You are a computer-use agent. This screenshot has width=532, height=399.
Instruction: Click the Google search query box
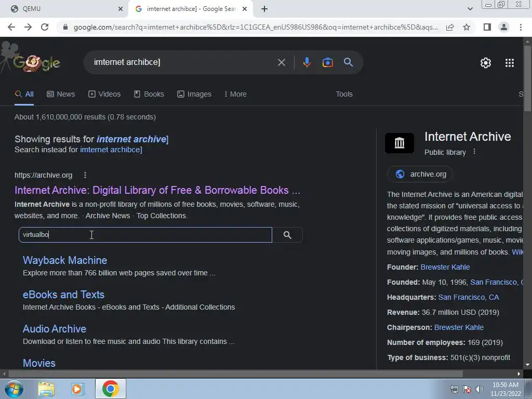[x=183, y=62]
